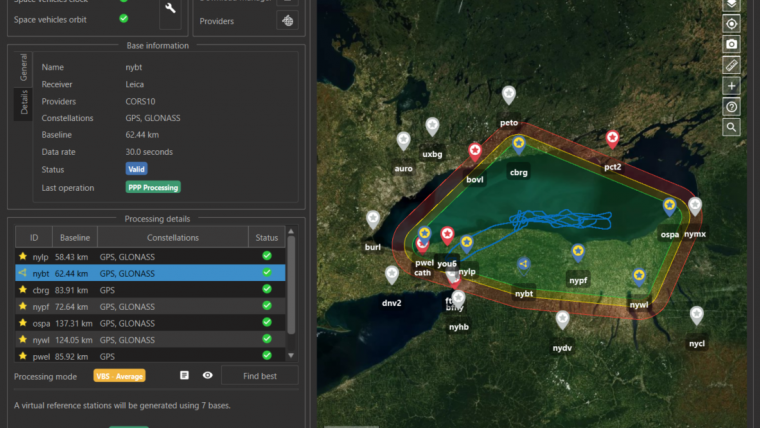This screenshot has height=428, width=760.
Task: Sort by the Constellations column header
Action: tap(173, 238)
